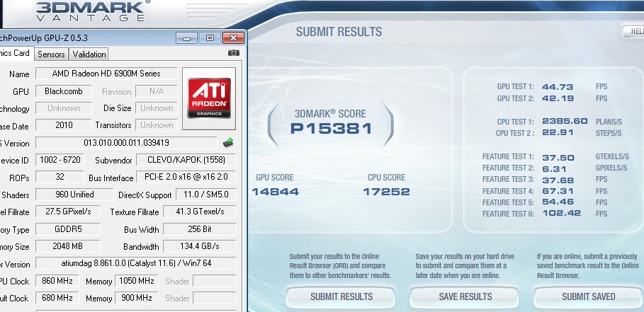The image size is (644, 312).
Task: Click Subvendor field CLEVO/KAPOK (1558)
Action: (186, 160)
